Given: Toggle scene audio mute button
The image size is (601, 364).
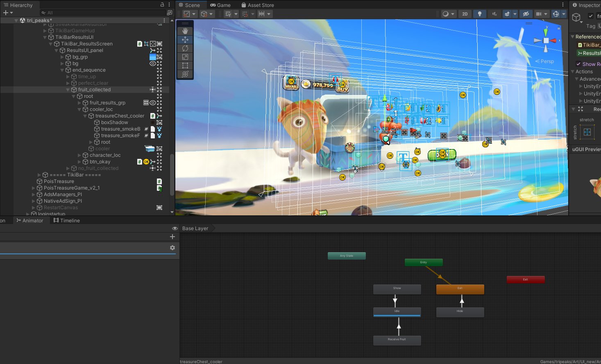Looking at the screenshot, I should click(x=494, y=14).
